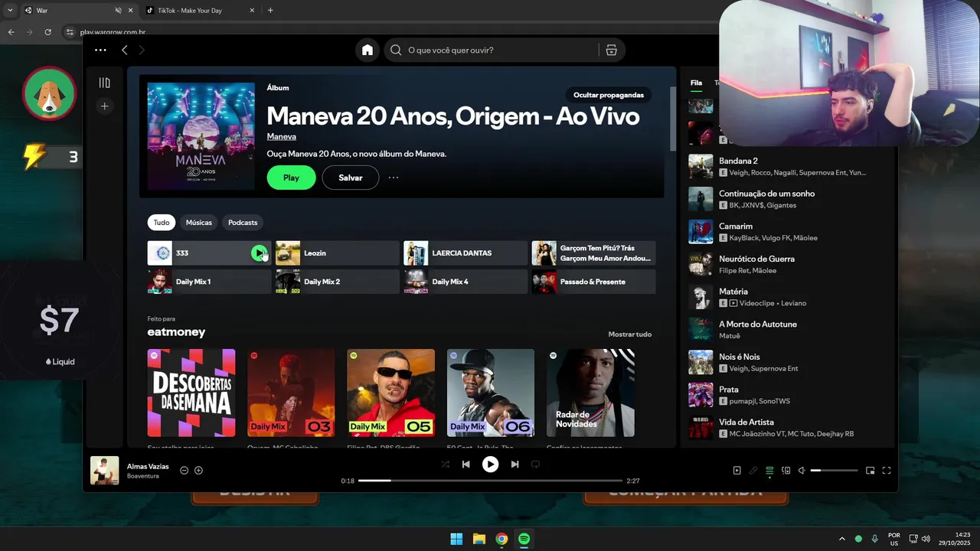Open Daily Mix 06 card
This screenshot has width=980, height=551.
pyautogui.click(x=491, y=393)
